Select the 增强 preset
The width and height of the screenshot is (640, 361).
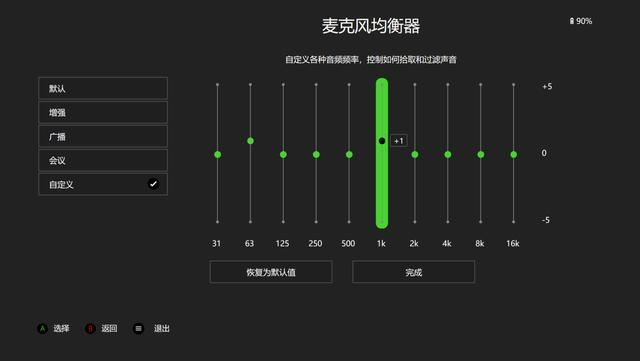pos(103,112)
